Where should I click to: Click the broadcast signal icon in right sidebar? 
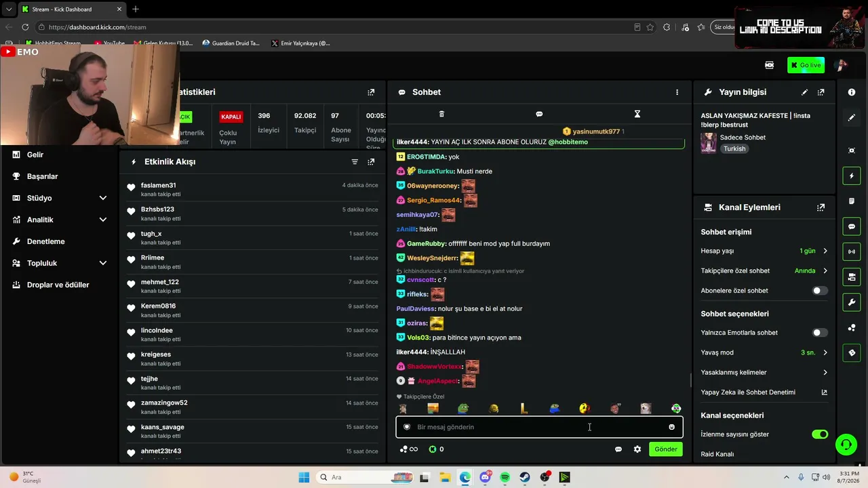coord(852,251)
